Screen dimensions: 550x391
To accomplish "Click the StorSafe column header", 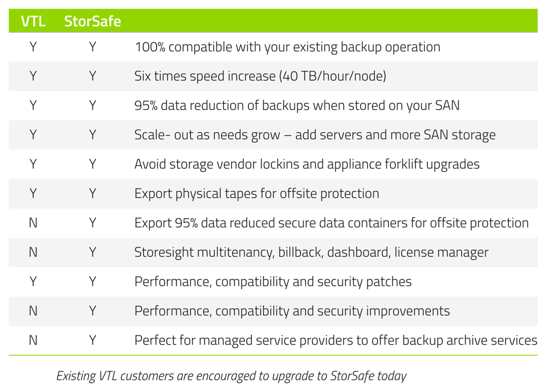I will pyautogui.click(x=93, y=21).
